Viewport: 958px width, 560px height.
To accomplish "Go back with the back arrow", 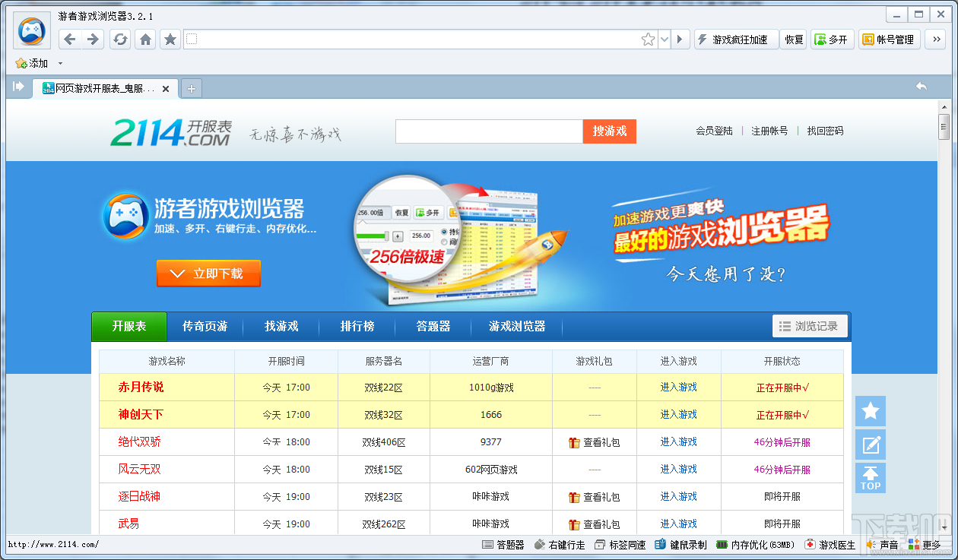I will click(x=70, y=40).
